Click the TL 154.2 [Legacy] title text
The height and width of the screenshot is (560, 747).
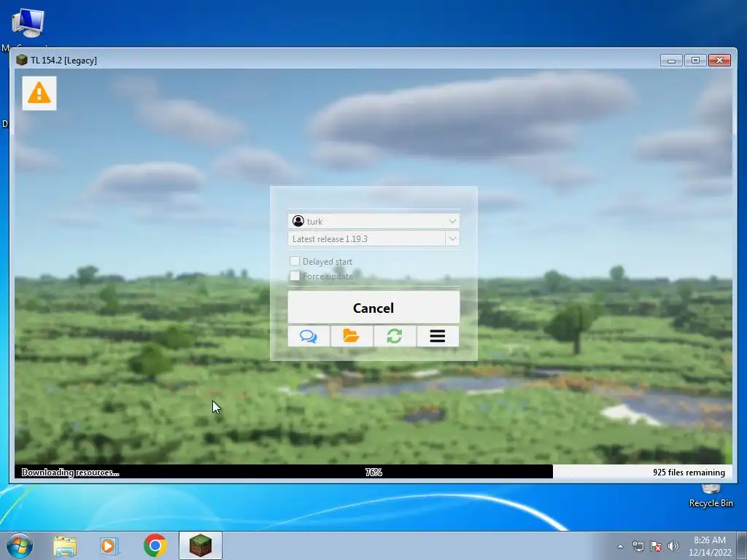[x=63, y=61]
